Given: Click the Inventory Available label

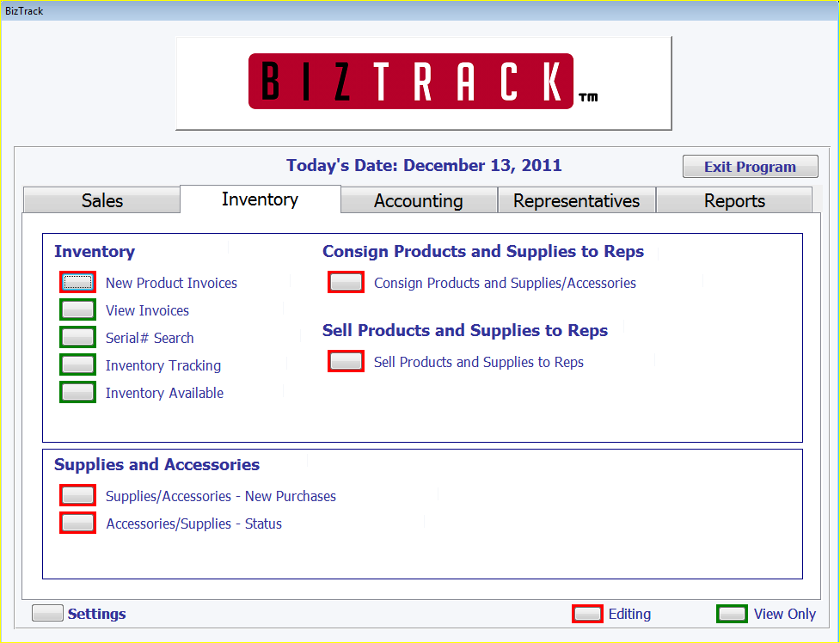Looking at the screenshot, I should pyautogui.click(x=164, y=393).
